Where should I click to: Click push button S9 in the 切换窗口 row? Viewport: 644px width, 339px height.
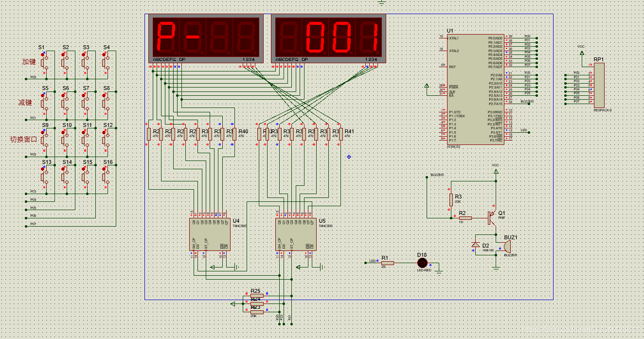point(45,140)
